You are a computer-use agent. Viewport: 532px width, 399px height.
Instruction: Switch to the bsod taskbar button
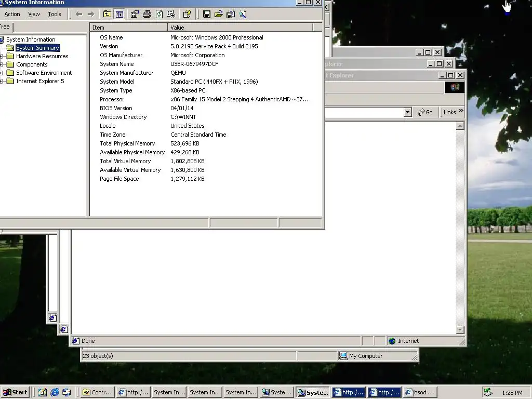(x=420, y=392)
